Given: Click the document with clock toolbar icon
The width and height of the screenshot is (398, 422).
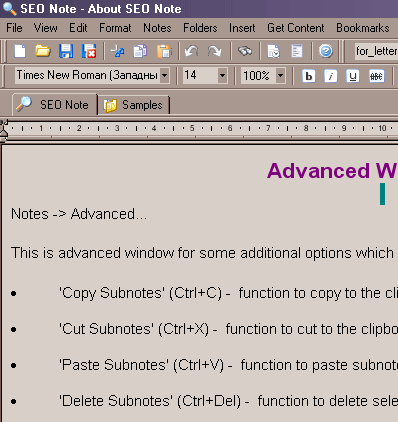Looking at the screenshot, I should [x=273, y=51].
